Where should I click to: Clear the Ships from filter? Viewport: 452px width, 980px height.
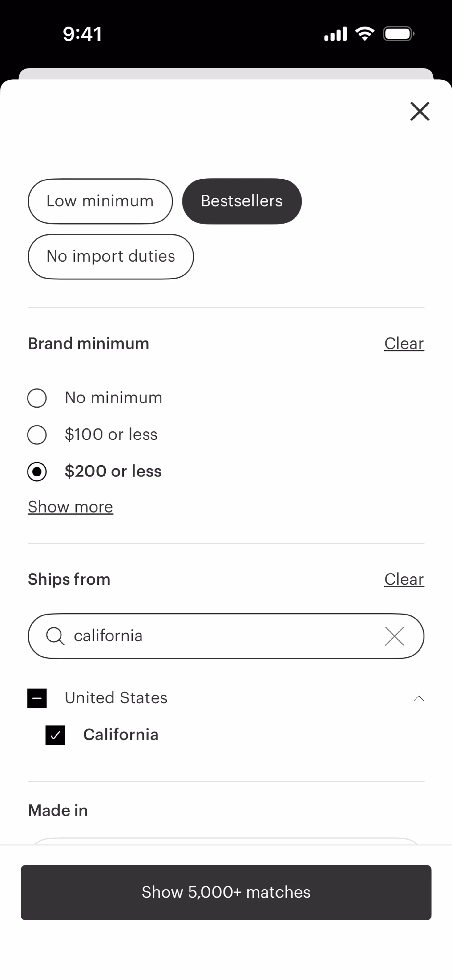pyautogui.click(x=404, y=579)
